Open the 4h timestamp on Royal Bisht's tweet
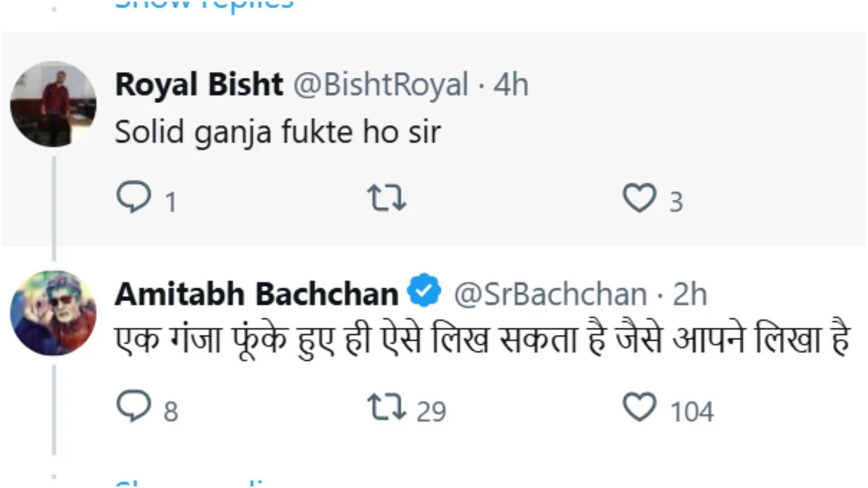868x488 pixels. [x=511, y=86]
